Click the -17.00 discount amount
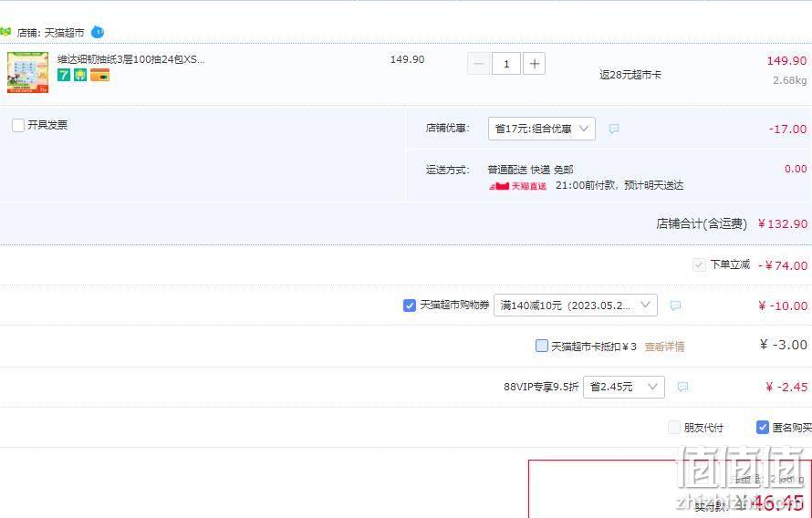 [787, 129]
